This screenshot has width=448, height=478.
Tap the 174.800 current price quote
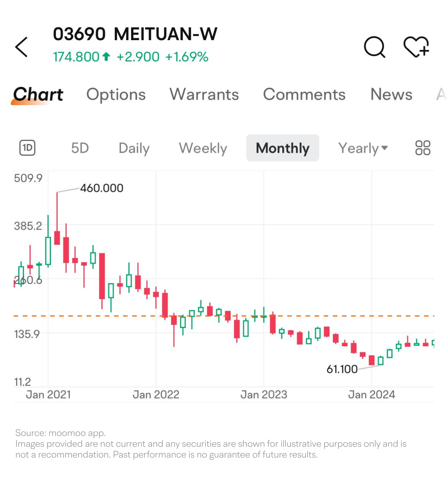76,57
